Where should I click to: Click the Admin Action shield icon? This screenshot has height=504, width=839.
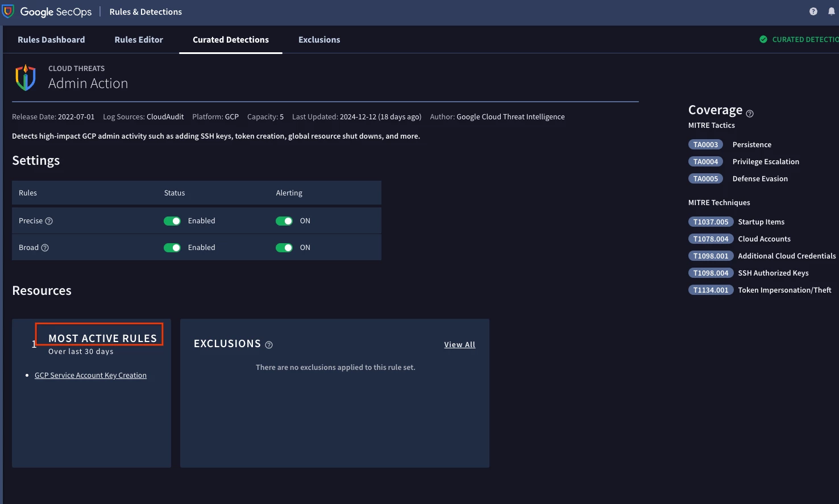pos(26,78)
